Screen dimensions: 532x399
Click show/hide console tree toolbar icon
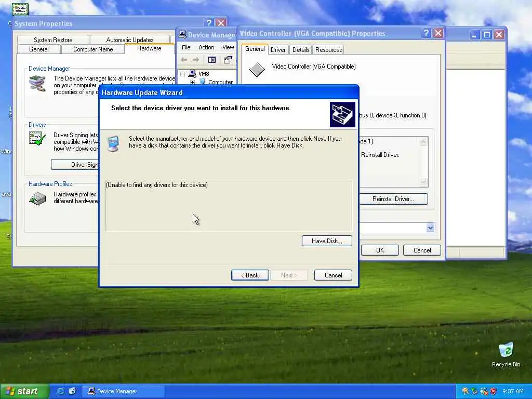pyautogui.click(x=212, y=60)
